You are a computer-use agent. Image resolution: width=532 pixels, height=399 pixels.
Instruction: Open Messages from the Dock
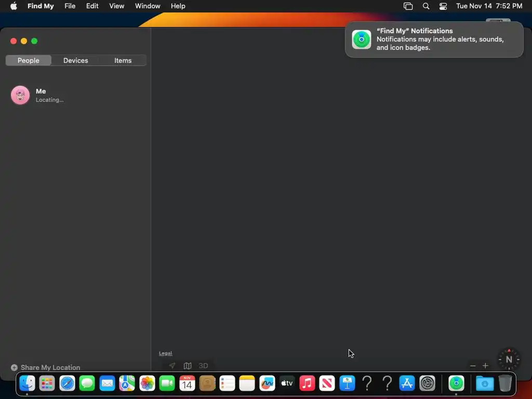tap(87, 383)
